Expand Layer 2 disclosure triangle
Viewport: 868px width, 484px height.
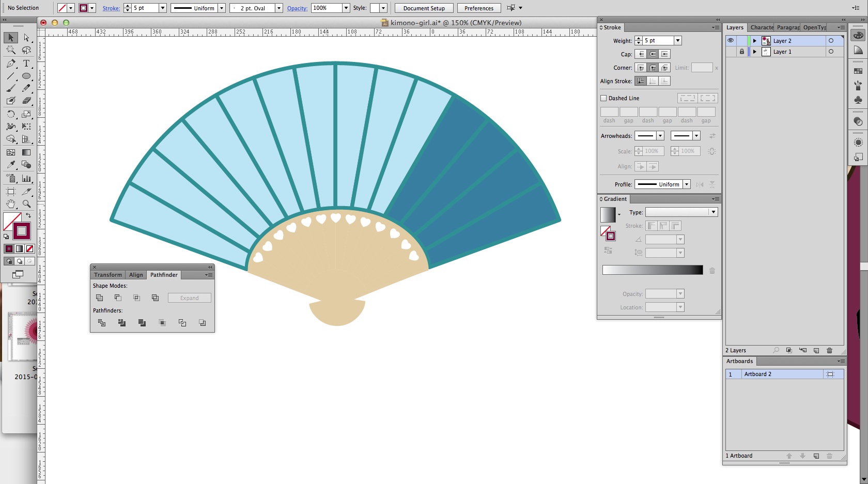pos(755,41)
